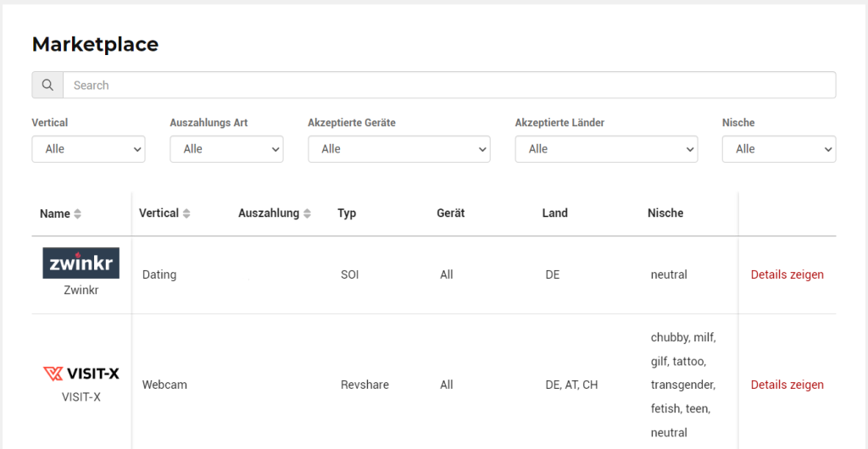Focus the Marketplace search field
The image size is (868, 449).
pyautogui.click(x=449, y=86)
